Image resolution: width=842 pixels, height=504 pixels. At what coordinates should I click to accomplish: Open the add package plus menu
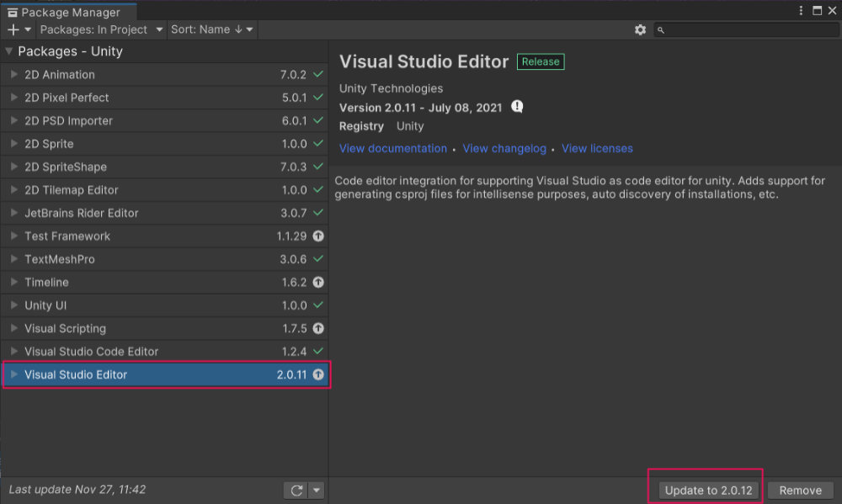pos(19,29)
